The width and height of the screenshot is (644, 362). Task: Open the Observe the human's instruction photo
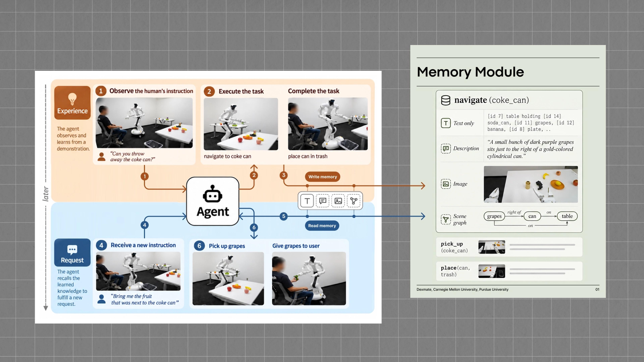click(x=144, y=123)
